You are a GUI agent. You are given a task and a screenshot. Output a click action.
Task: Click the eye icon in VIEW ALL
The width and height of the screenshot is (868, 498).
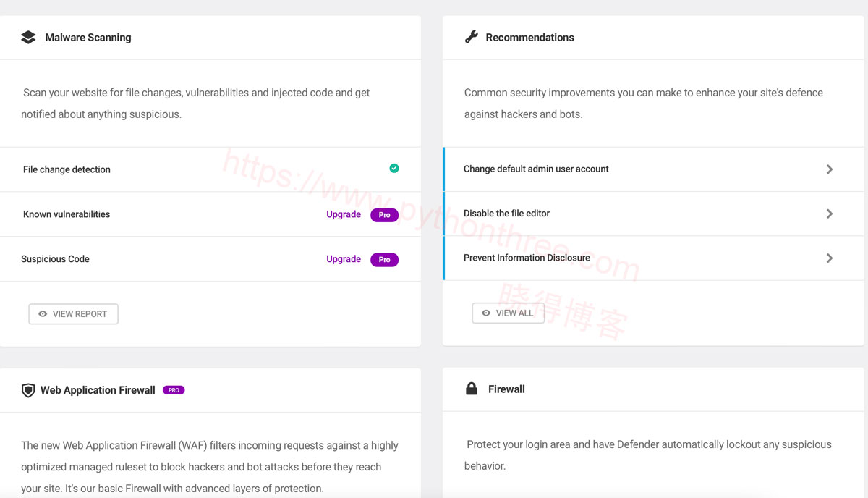(486, 313)
